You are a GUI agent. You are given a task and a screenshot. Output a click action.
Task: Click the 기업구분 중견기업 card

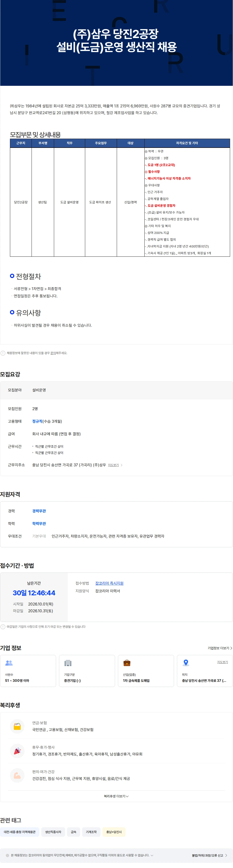[87, 671]
